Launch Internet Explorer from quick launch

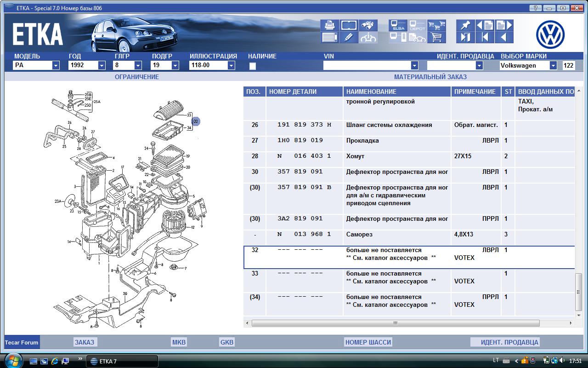tap(55, 361)
